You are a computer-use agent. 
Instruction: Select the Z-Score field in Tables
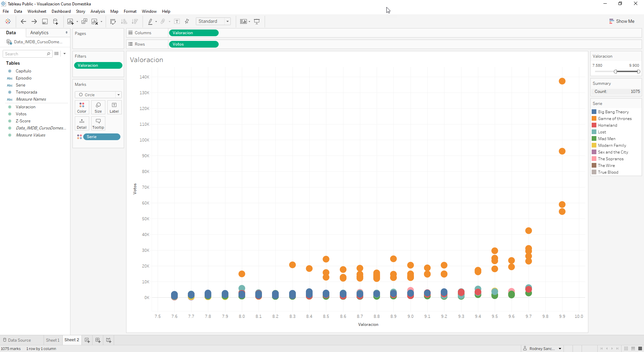[x=23, y=121]
